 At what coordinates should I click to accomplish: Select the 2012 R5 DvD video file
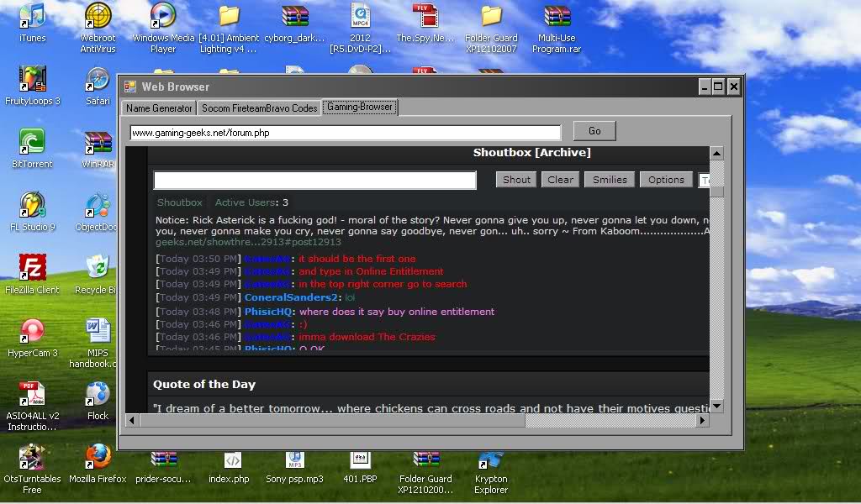tap(360, 28)
